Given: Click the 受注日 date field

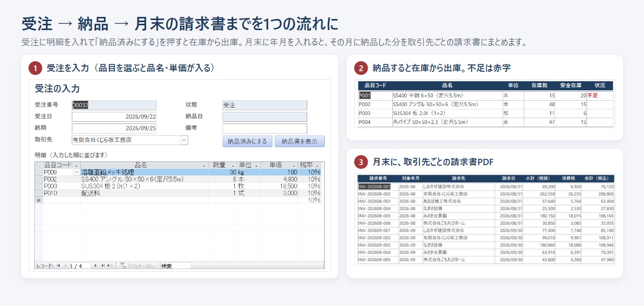Looking at the screenshot, I should [114, 117].
